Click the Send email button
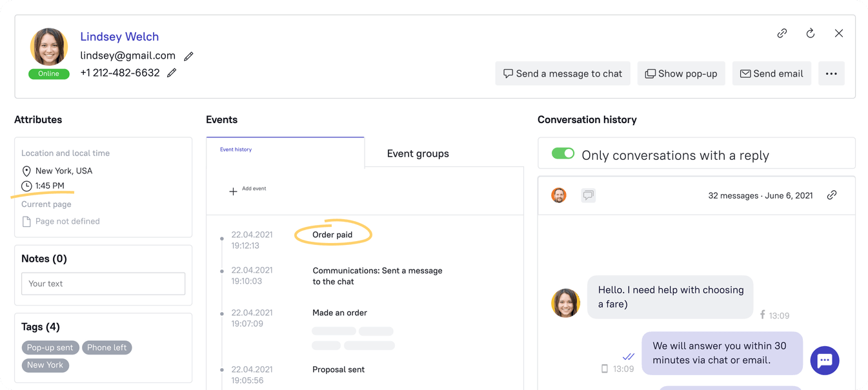 (x=771, y=73)
